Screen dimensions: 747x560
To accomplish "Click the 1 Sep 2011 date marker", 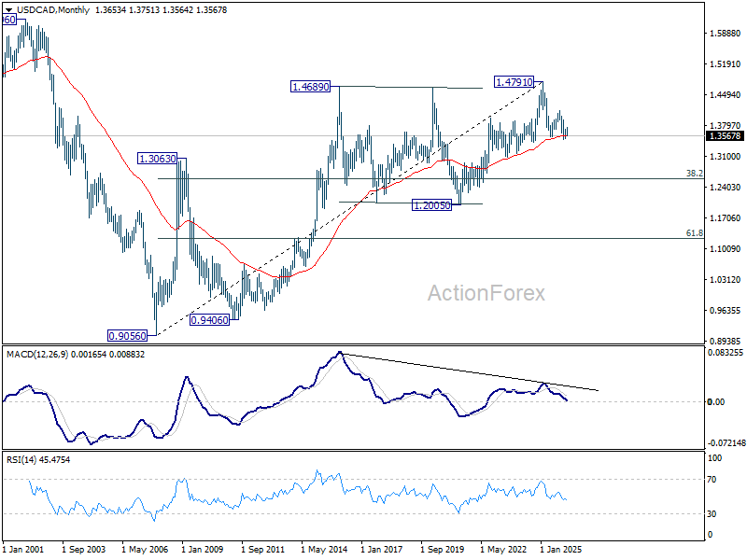I will [x=262, y=549].
